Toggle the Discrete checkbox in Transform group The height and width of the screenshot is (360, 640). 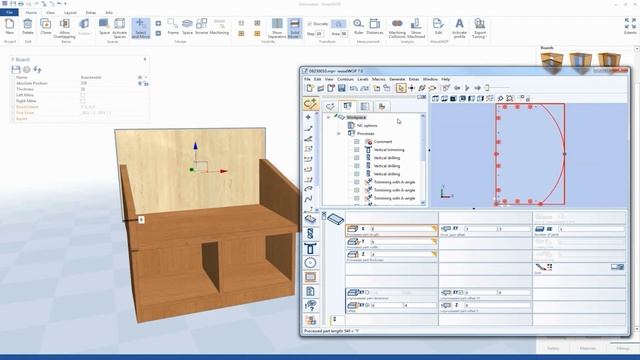tap(309, 24)
